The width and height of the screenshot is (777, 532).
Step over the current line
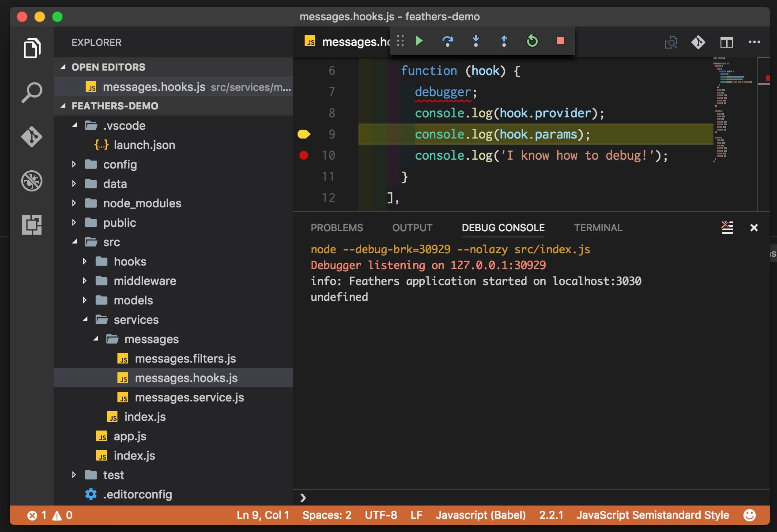[x=447, y=41]
